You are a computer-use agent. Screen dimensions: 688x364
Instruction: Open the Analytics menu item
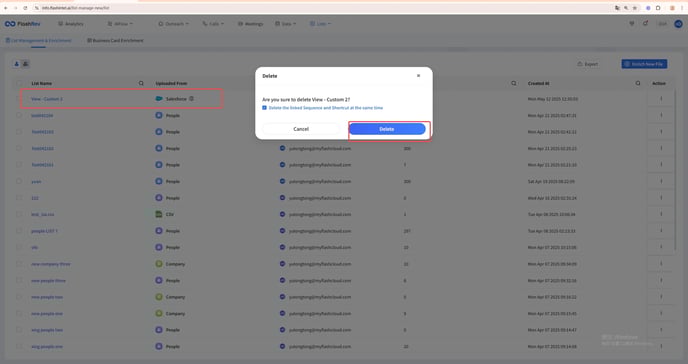pyautogui.click(x=71, y=24)
